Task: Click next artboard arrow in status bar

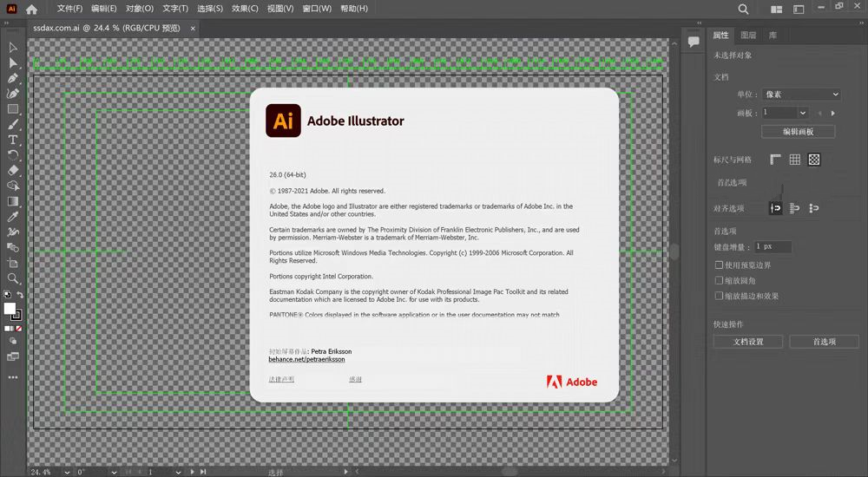Action: pos(192,472)
